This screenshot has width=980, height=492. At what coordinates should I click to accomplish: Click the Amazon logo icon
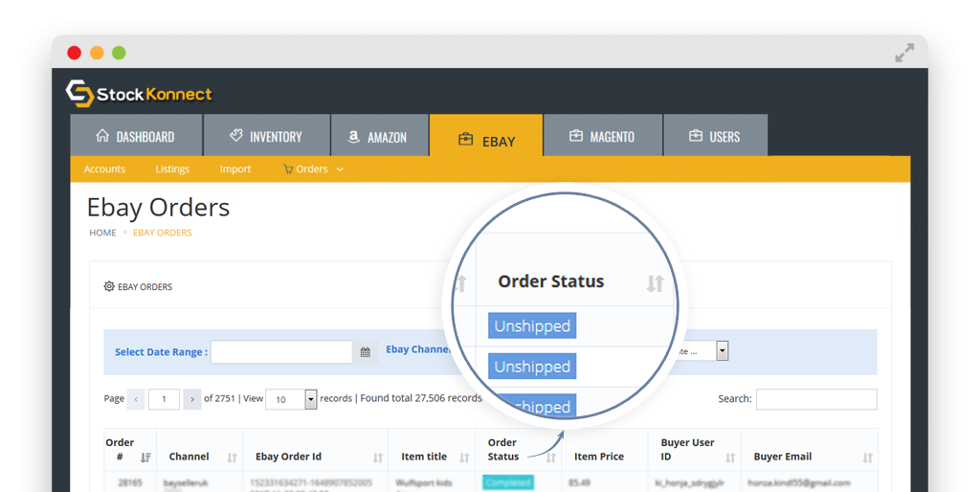tap(354, 136)
